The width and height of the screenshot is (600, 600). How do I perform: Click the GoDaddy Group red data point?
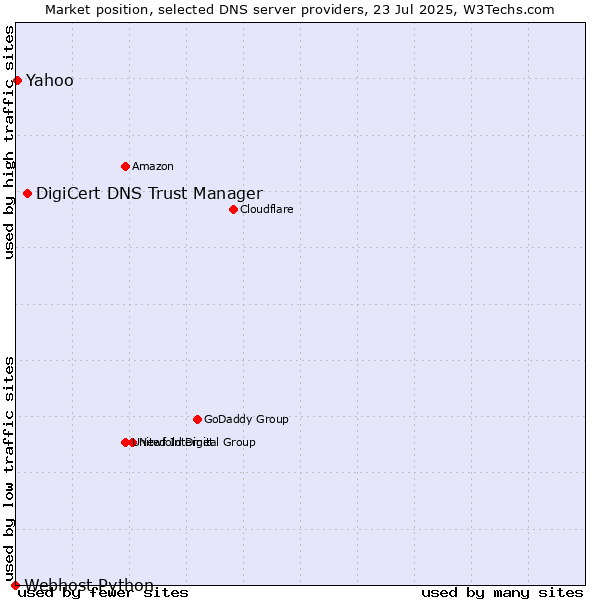[197, 419]
